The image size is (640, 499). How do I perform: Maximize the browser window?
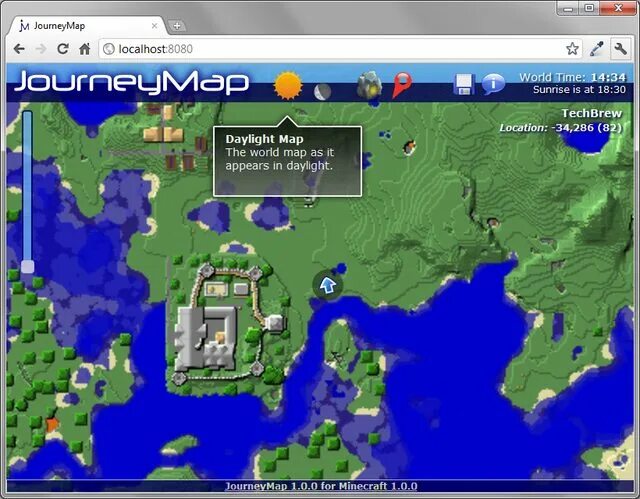tap(589, 8)
